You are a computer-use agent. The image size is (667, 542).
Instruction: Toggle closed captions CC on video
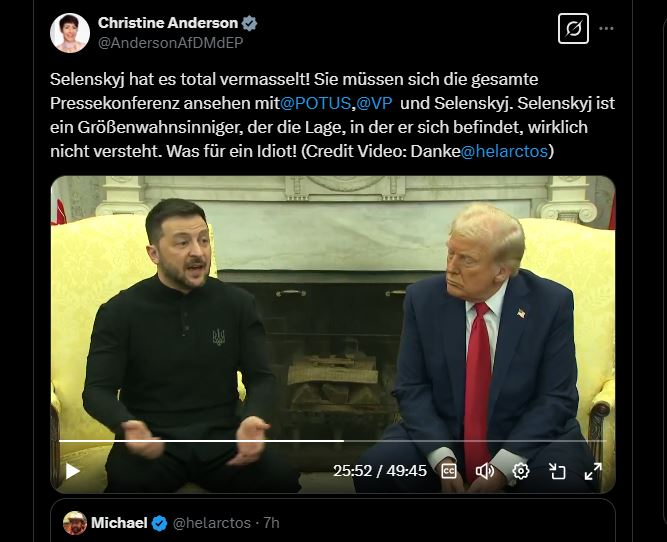coord(449,471)
